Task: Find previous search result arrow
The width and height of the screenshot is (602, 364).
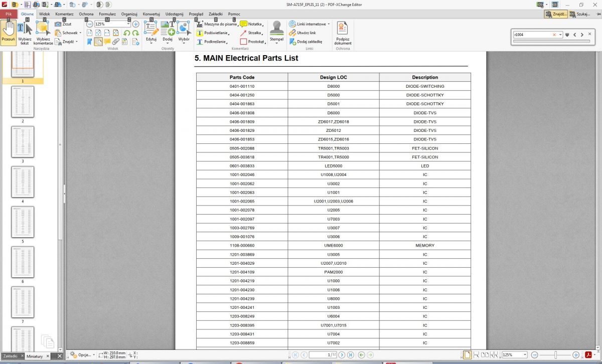Action: [x=575, y=35]
